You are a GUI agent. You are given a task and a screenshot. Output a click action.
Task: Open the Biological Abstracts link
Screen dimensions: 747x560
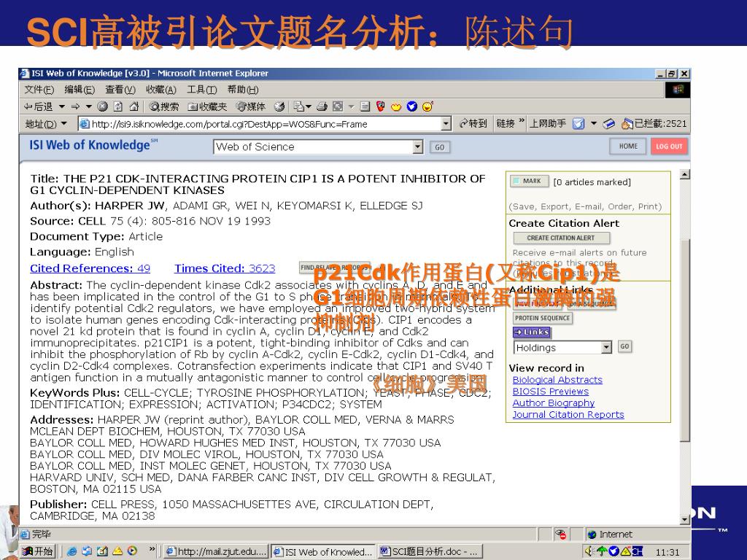pos(557,379)
